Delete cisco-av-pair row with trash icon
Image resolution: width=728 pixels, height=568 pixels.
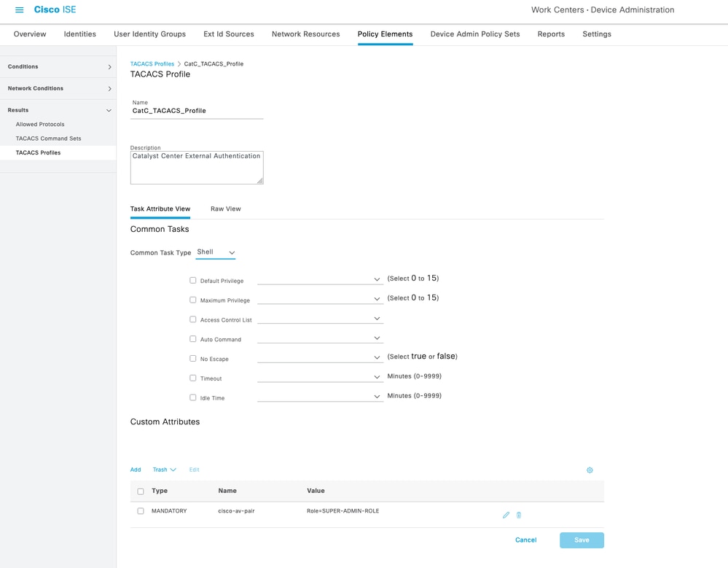coord(519,515)
